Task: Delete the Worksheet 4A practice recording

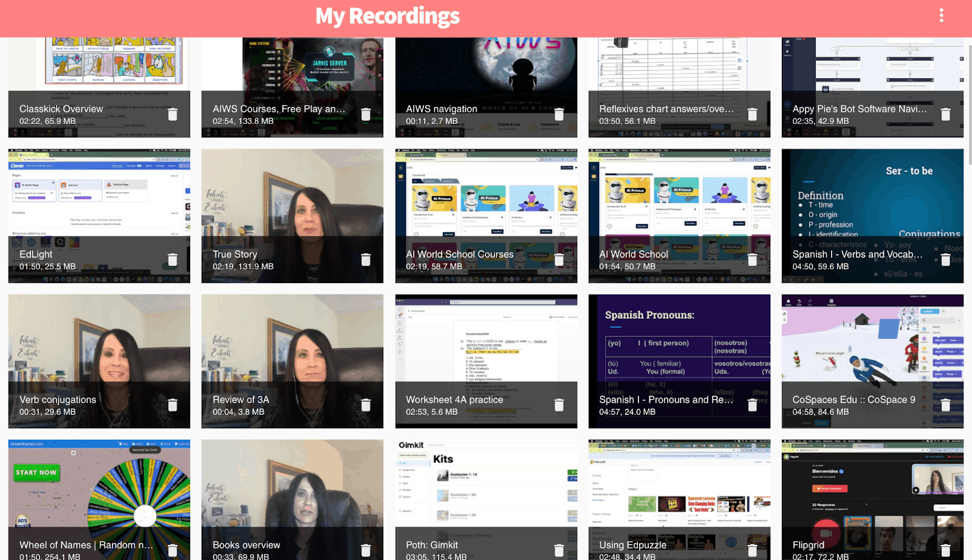Action: [559, 405]
